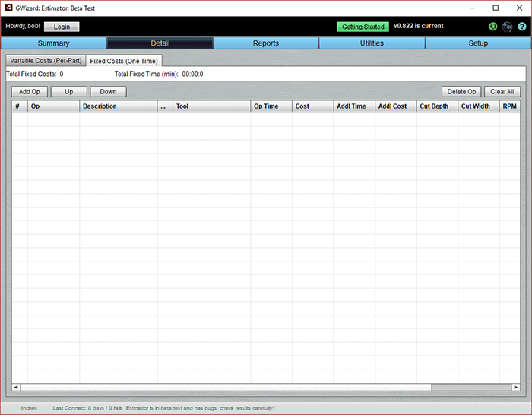Click the 'Howdy, bob!' greeting text
Image resolution: width=532 pixels, height=415 pixels.
click(23, 26)
